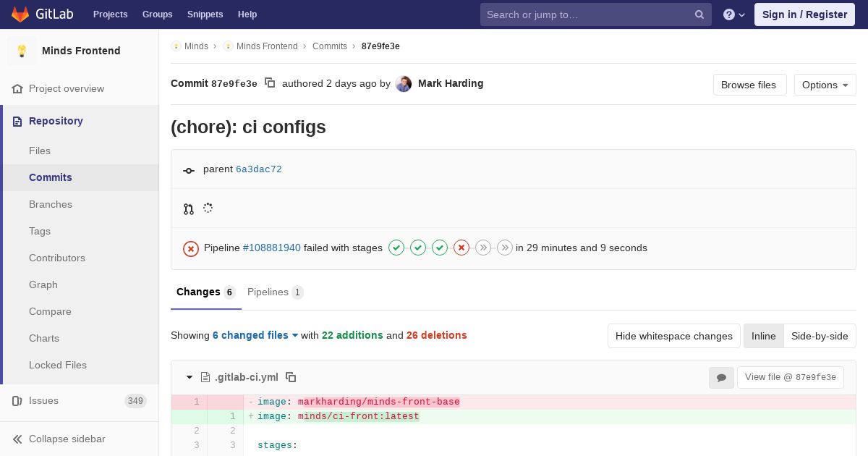This screenshot has height=456, width=868.
Task: Click the Browse files button
Action: pyautogui.click(x=749, y=85)
